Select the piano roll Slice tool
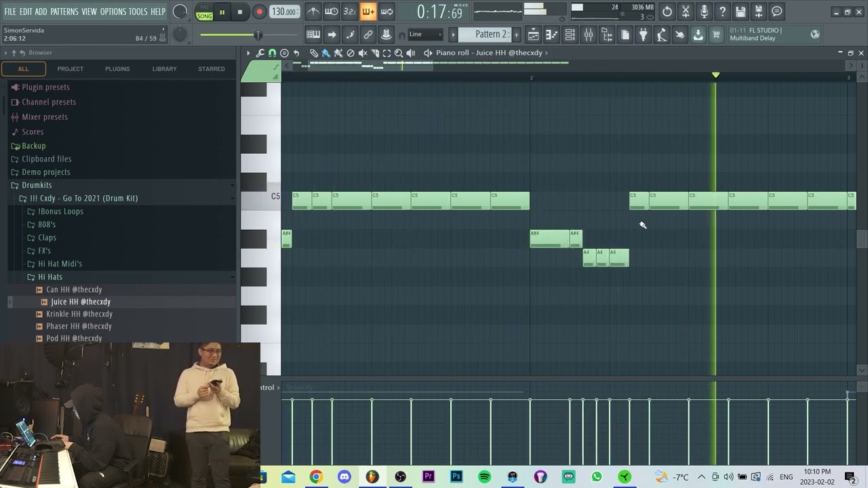 [375, 53]
